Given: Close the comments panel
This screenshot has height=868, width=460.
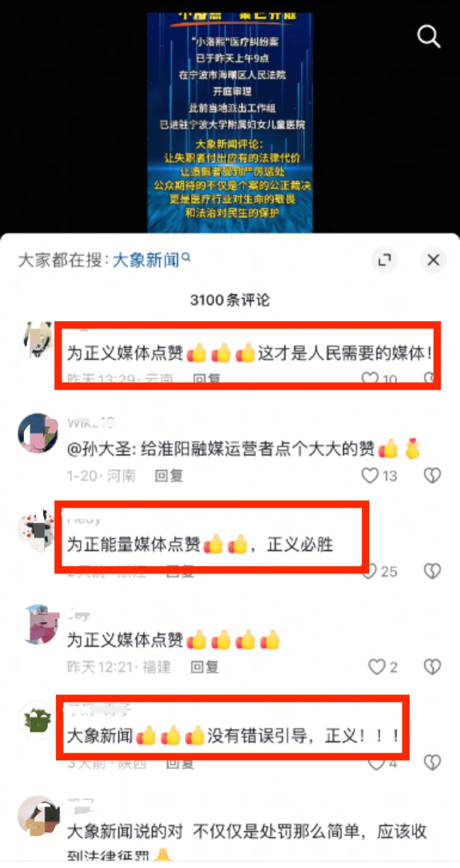Looking at the screenshot, I should (433, 260).
